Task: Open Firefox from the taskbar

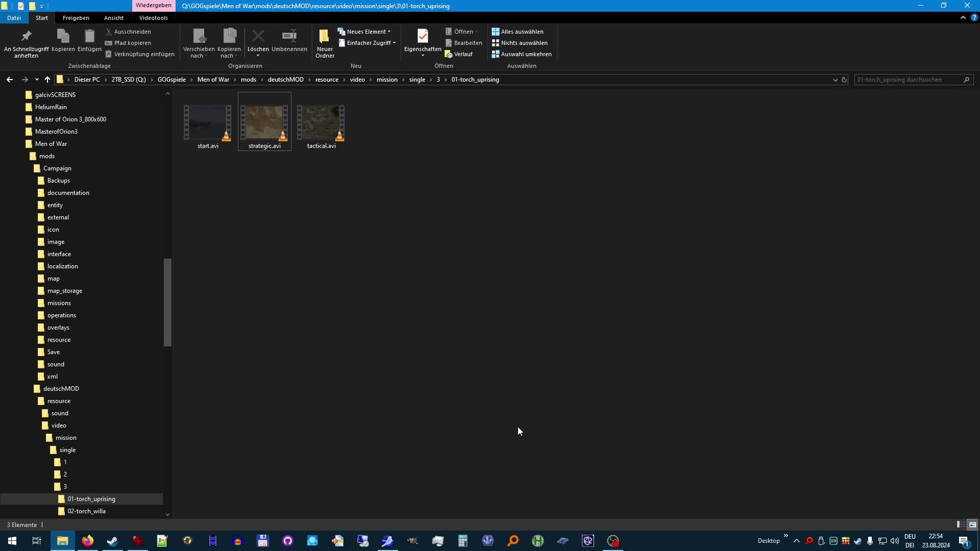Action: 88,541
